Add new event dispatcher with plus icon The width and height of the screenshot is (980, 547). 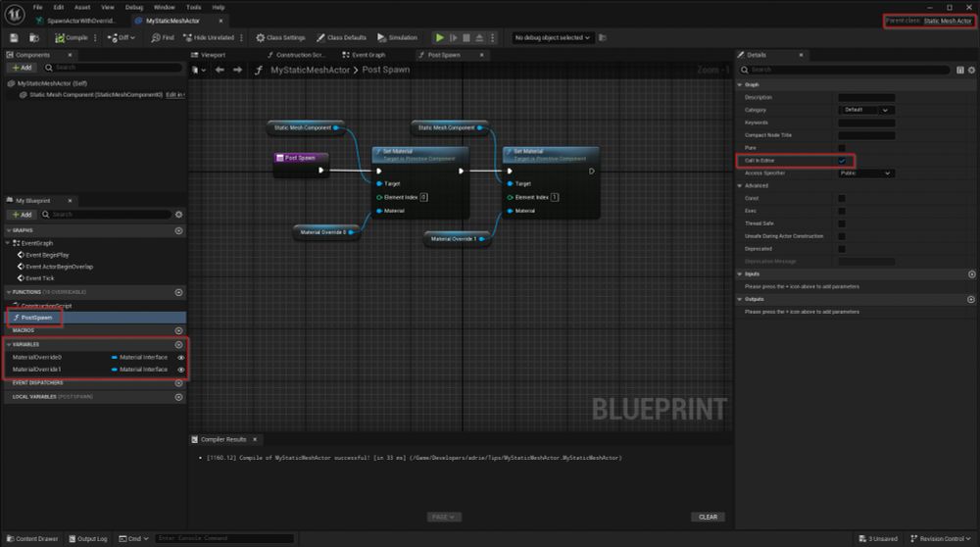178,383
